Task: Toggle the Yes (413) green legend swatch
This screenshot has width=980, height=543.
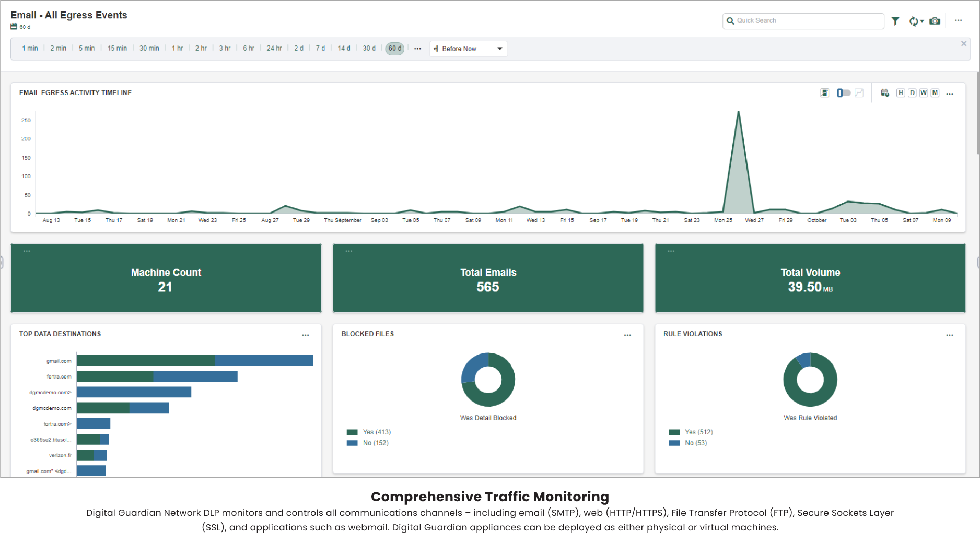Action: click(x=352, y=432)
